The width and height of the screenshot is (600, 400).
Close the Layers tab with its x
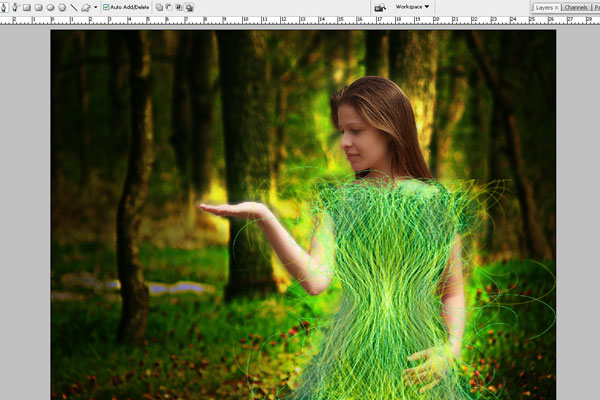[x=556, y=7]
